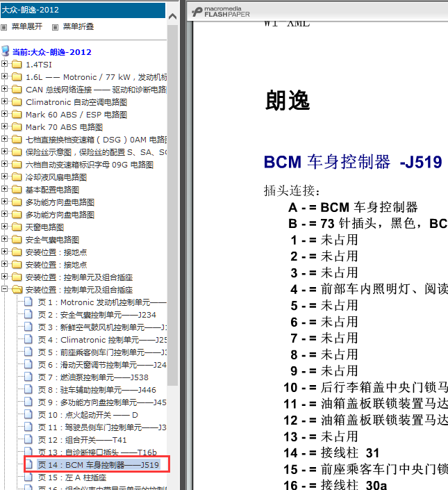The width and height of the screenshot is (448, 490).
Task: Click the computer icon next to 当前:大众-朗逸-2012
Action: [x=6, y=51]
